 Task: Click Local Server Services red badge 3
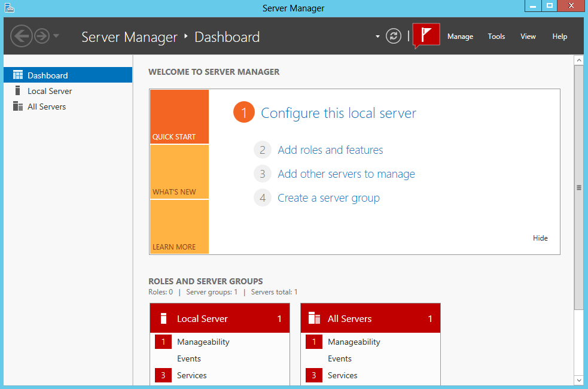[163, 375]
